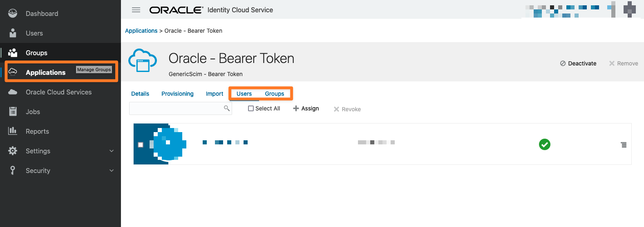The image size is (644, 227).
Task: Click the green active status checkmark
Action: click(x=545, y=144)
